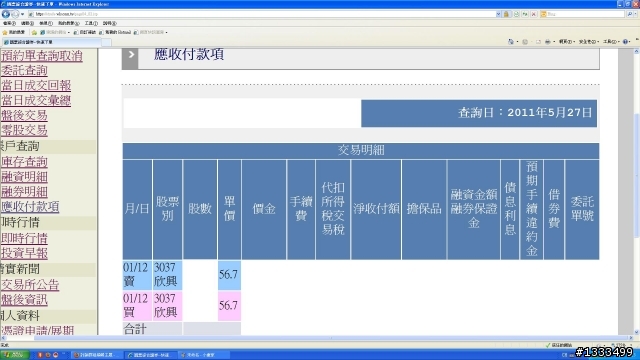640x360 pixels.
Task: Click the 56.7 price in the pink row
Action: click(229, 306)
